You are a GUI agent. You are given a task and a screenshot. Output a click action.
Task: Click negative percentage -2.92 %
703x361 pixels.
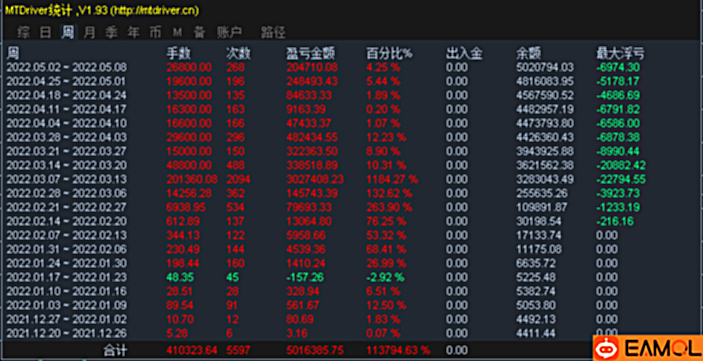pos(386,277)
